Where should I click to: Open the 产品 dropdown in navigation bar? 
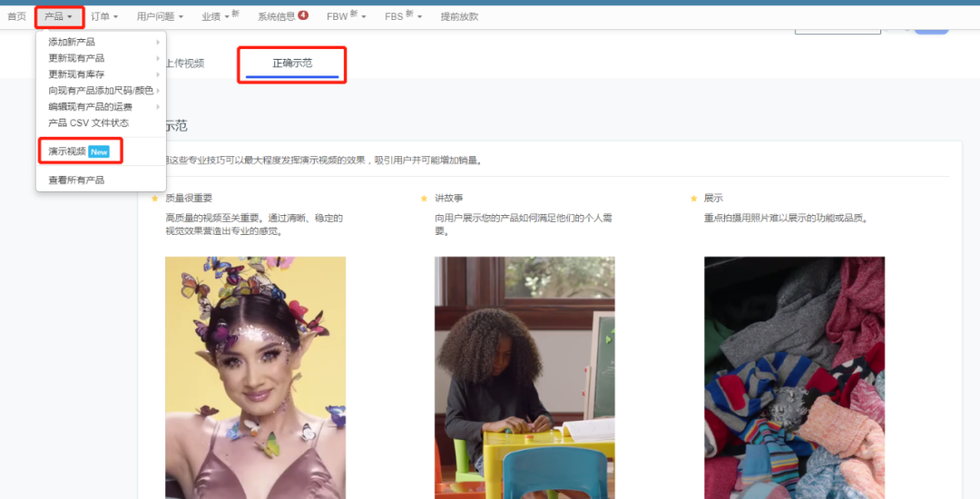tap(58, 16)
